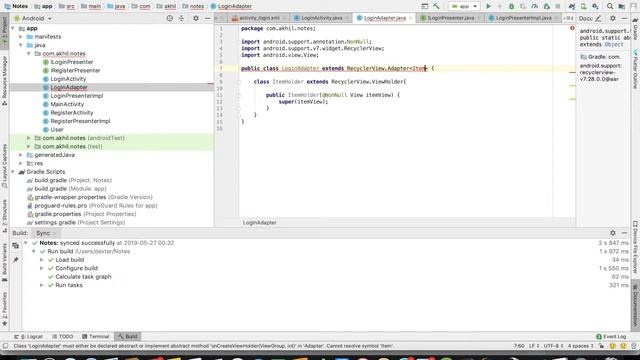Open the Event Log
Screen dimensions: 640x360
point(611,336)
